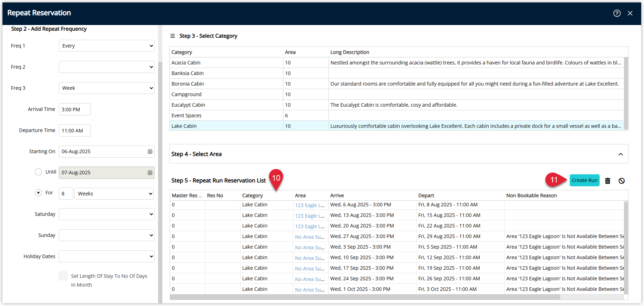Click the Create Run button
The width and height of the screenshot is (644, 306).
(x=584, y=180)
